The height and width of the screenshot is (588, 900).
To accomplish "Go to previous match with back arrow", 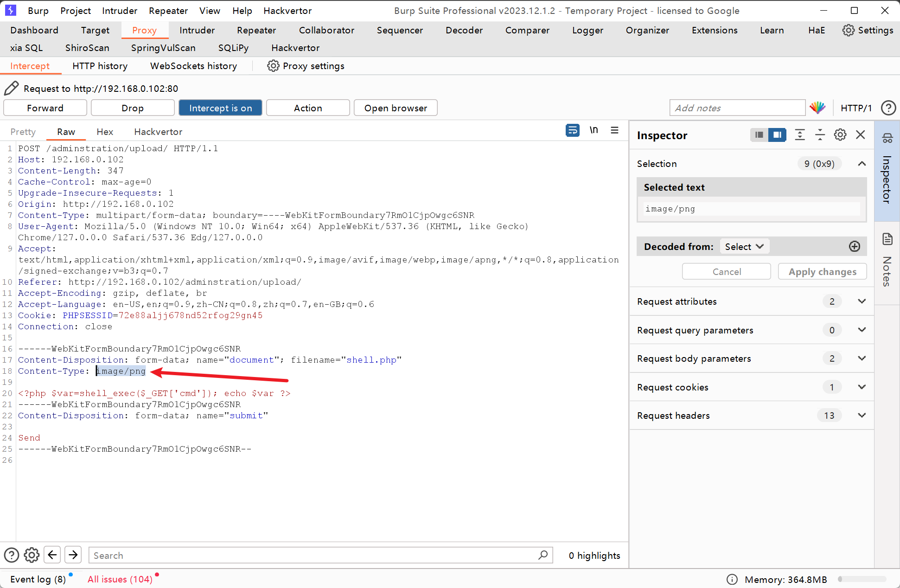I will pyautogui.click(x=52, y=555).
